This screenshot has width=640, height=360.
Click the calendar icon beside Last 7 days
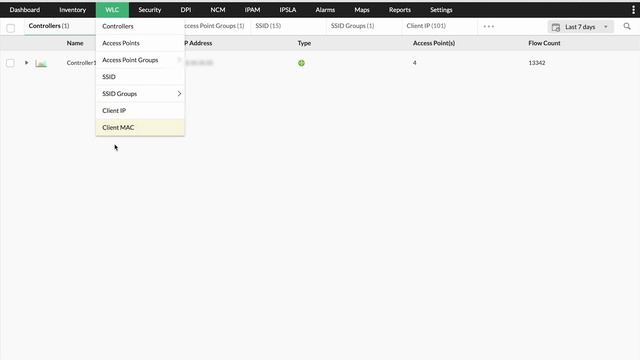click(556, 27)
